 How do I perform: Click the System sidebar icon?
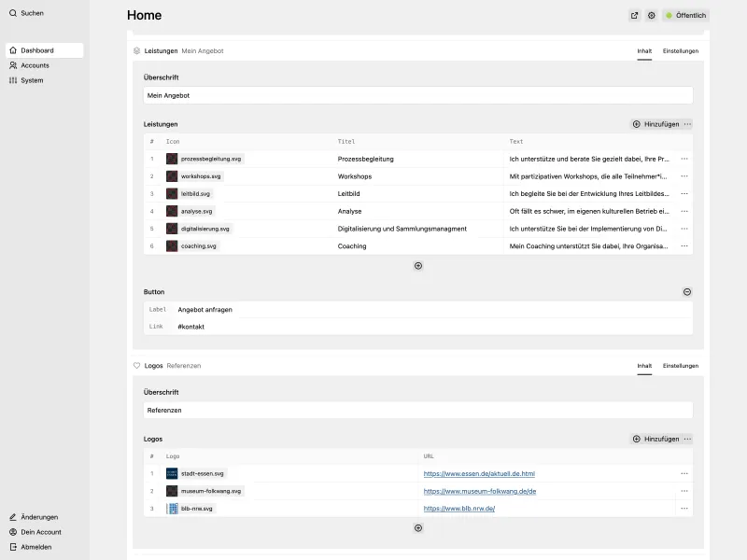pyautogui.click(x=12, y=80)
